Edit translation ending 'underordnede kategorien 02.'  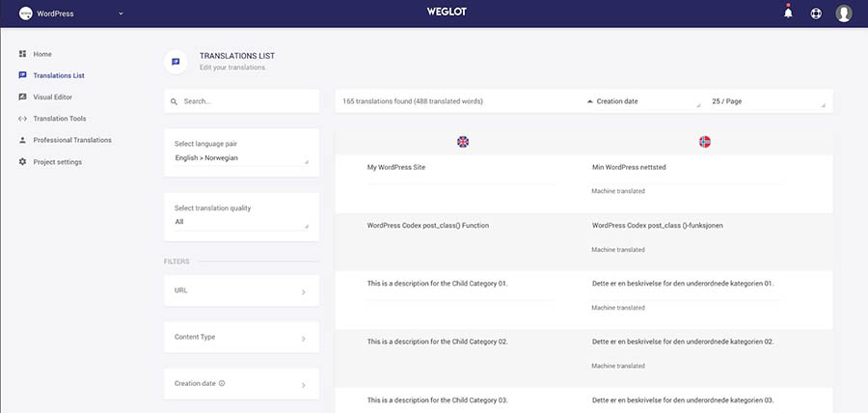[683, 343]
